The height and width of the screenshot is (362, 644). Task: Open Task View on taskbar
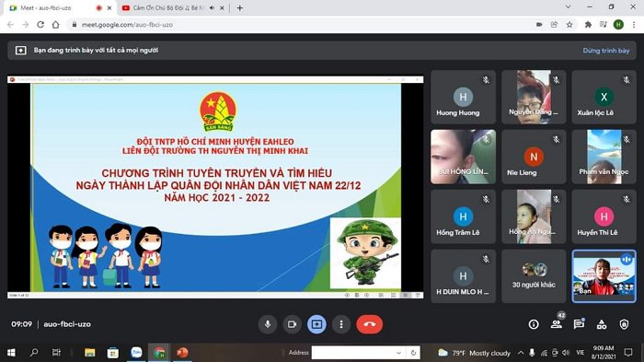tap(56, 353)
